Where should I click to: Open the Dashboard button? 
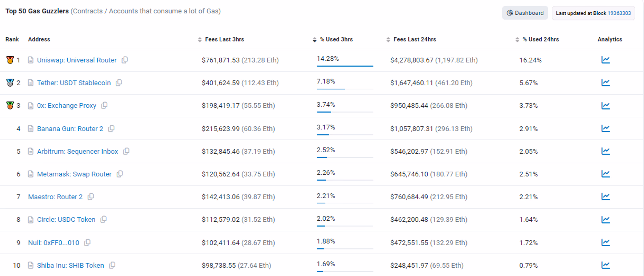[x=525, y=13]
